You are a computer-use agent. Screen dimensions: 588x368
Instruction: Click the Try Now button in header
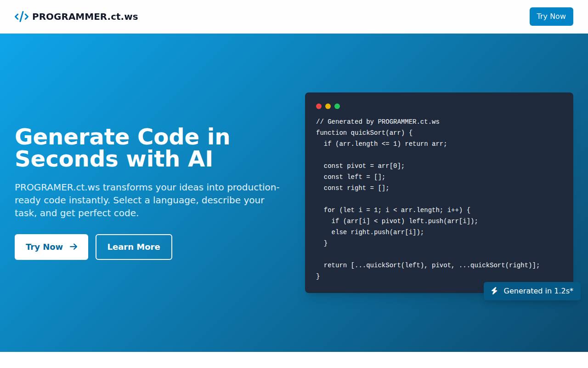(551, 17)
